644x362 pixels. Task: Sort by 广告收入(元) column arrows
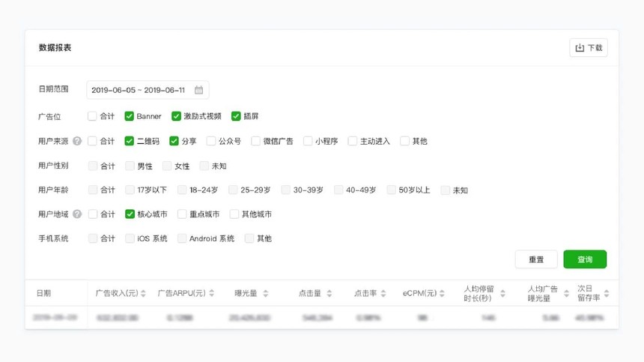click(143, 293)
